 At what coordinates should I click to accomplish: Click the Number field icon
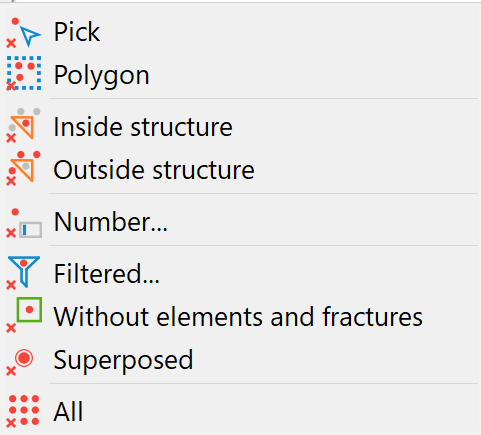tap(24, 223)
